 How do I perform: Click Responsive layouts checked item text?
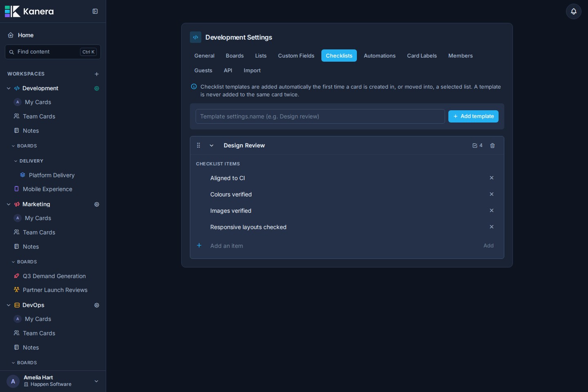pyautogui.click(x=248, y=227)
